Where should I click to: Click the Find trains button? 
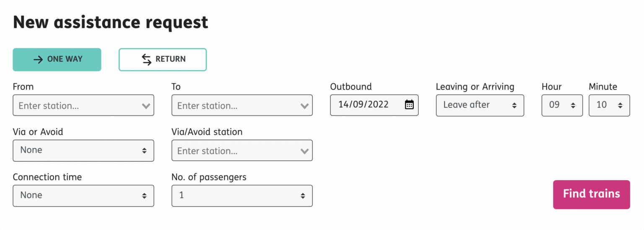point(592,194)
